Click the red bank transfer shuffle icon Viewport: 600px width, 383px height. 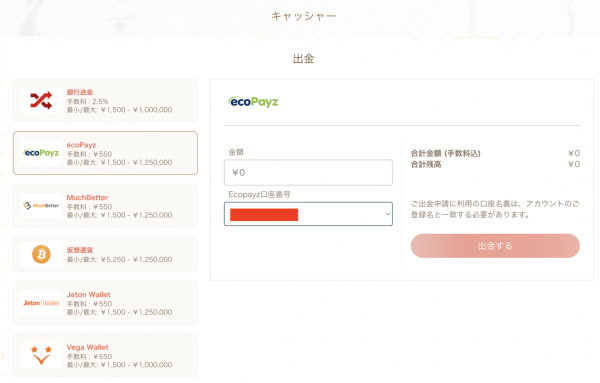41,101
